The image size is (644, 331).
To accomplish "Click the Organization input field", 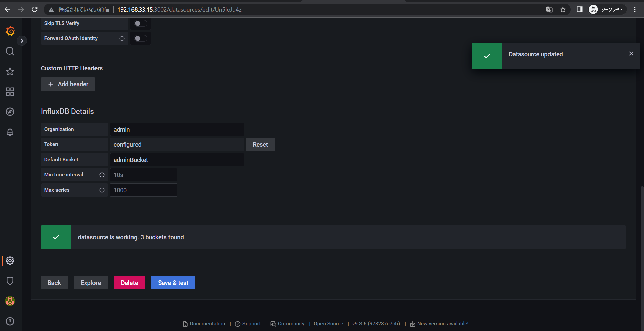I will pos(177,129).
